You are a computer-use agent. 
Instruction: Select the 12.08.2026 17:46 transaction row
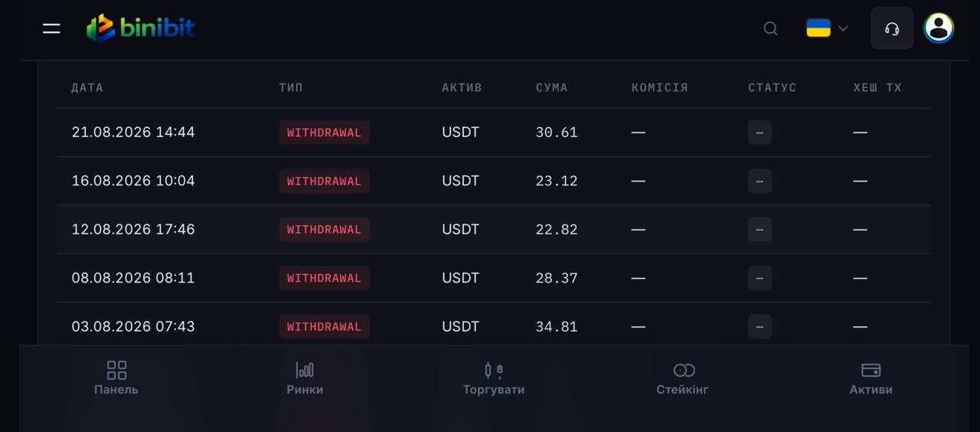tap(494, 229)
